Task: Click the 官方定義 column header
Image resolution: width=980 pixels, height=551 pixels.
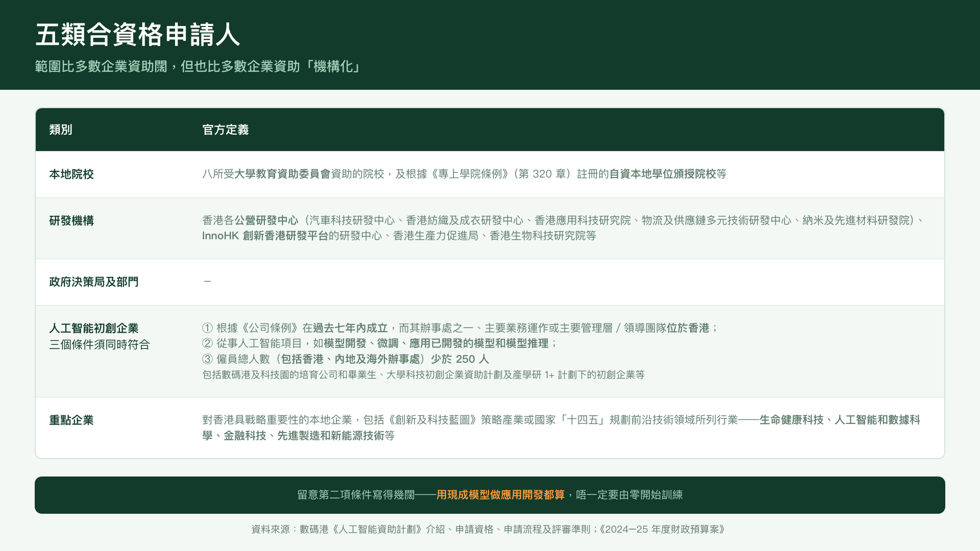Action: tap(225, 130)
